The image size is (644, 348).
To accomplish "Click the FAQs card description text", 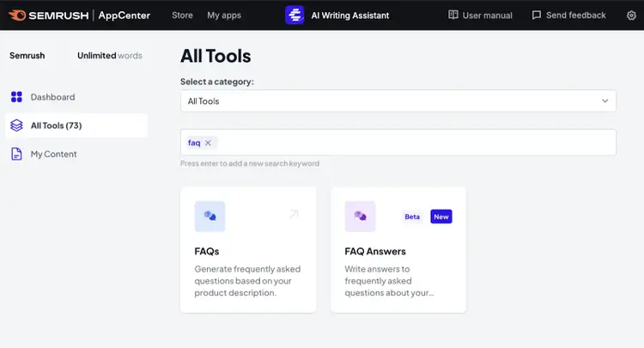I will tap(247, 281).
